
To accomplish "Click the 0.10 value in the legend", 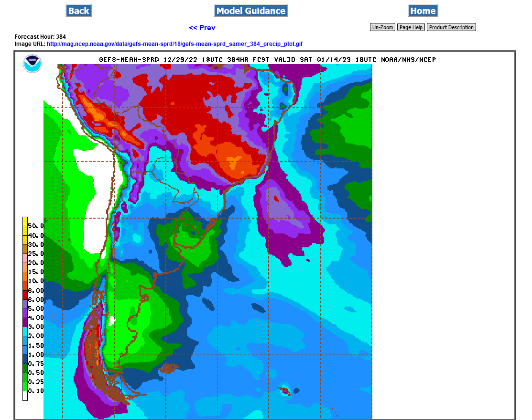I will pyautogui.click(x=36, y=391).
